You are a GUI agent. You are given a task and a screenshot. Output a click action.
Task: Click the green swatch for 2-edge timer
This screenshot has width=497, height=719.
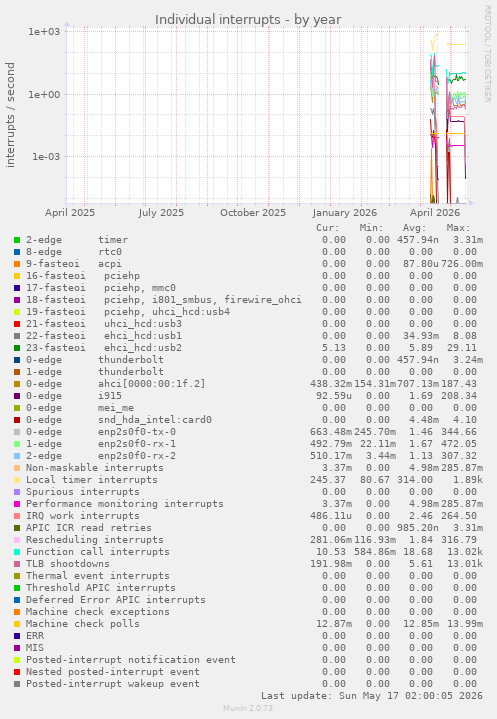[17, 240]
